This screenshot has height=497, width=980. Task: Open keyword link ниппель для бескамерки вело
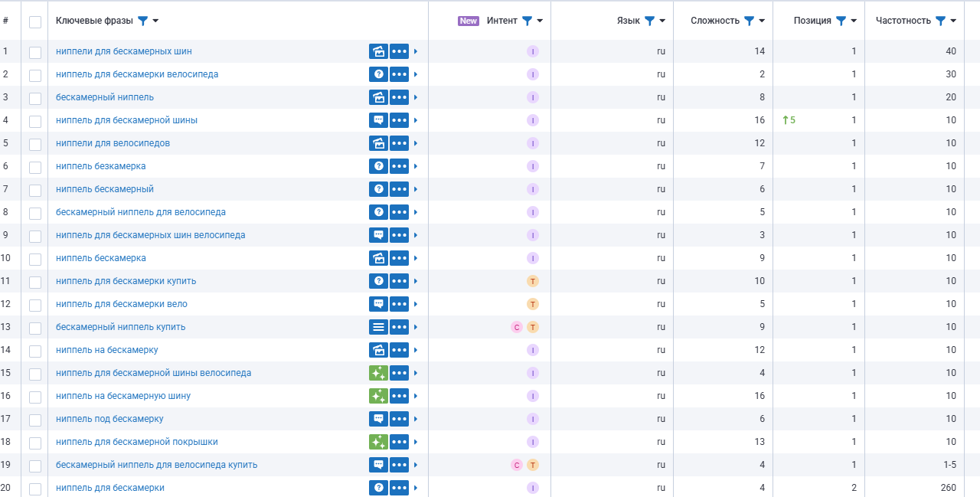122,304
